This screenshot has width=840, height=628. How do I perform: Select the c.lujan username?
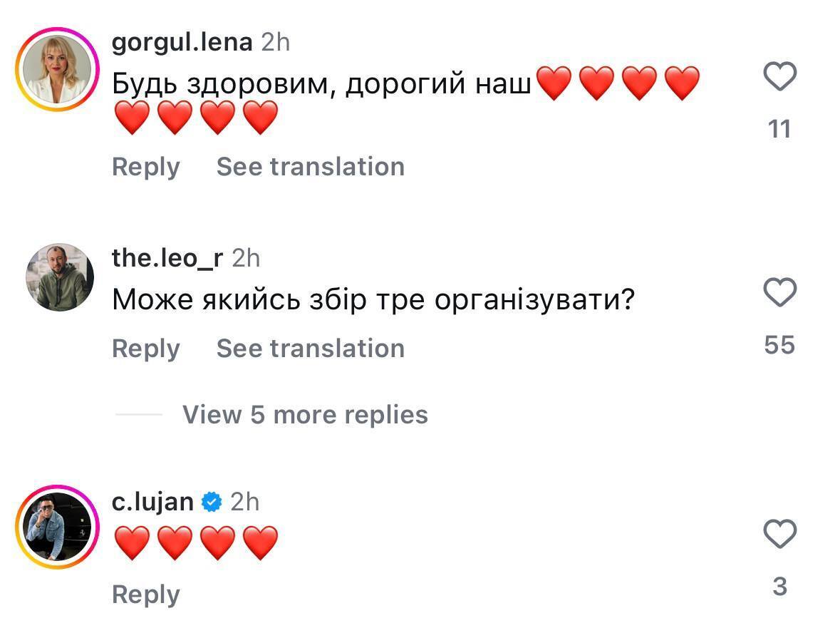click(x=152, y=501)
